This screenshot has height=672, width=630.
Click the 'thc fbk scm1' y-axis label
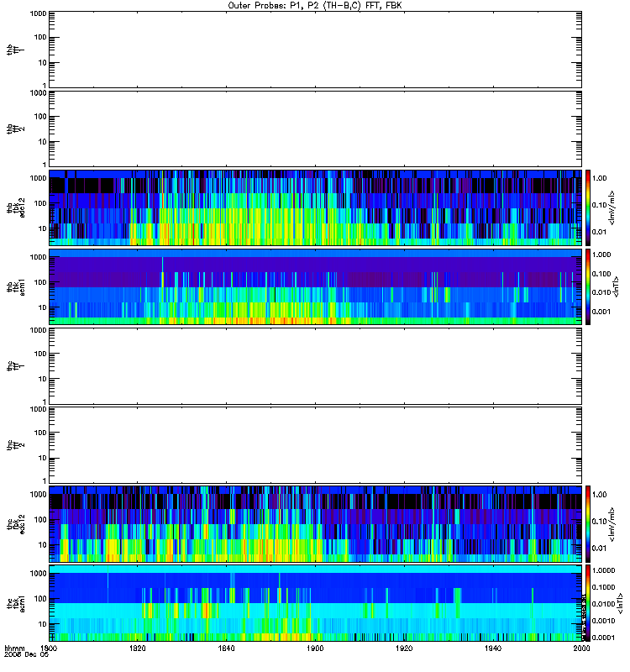16,603
